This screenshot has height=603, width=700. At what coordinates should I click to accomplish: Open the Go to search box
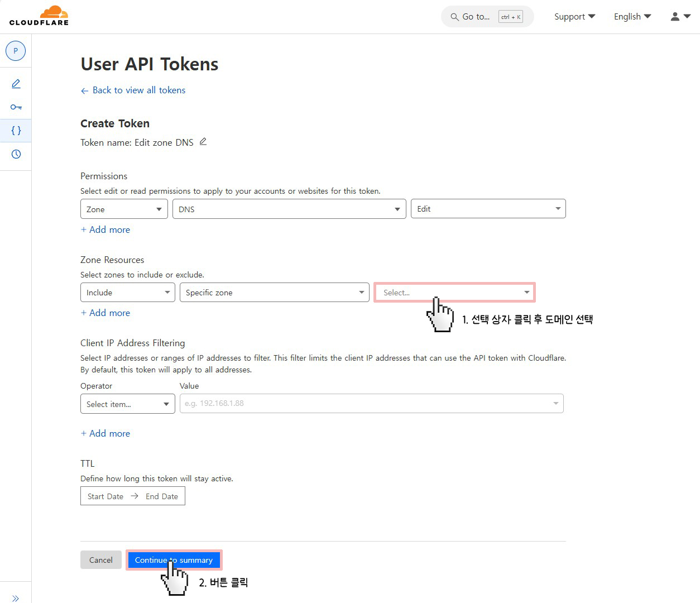coord(487,17)
